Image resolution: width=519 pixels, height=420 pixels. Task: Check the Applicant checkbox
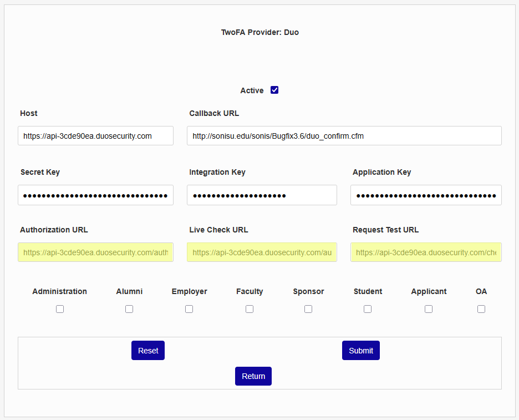click(x=429, y=309)
